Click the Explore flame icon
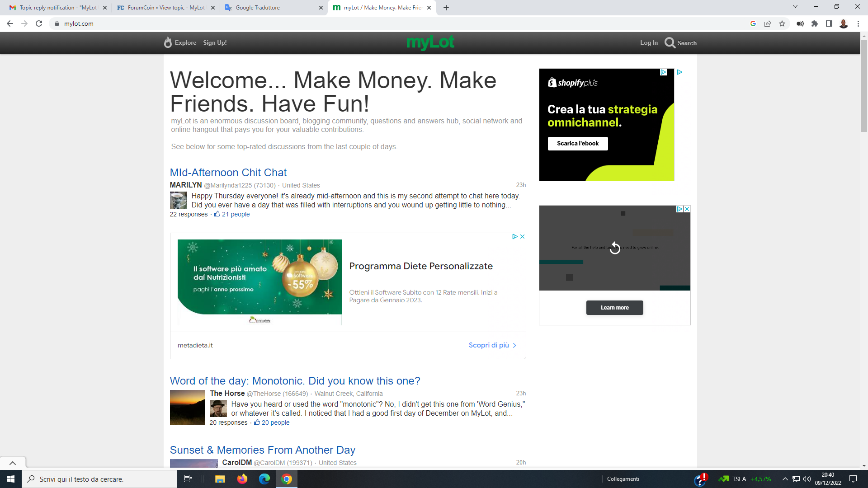 pyautogui.click(x=168, y=42)
